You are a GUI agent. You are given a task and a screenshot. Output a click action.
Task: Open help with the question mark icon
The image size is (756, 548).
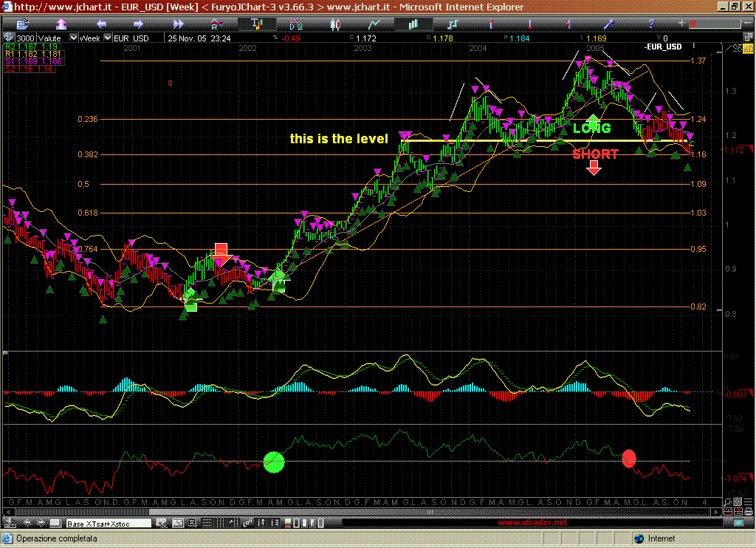[652, 24]
